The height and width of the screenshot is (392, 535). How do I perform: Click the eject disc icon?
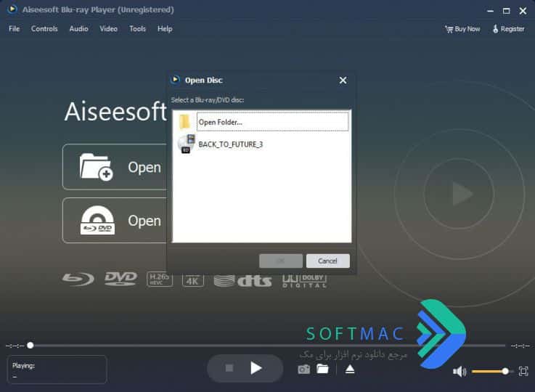[350, 369]
